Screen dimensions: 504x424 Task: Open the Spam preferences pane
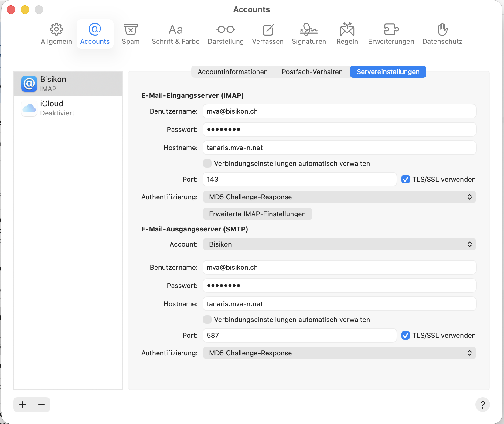[x=131, y=34]
